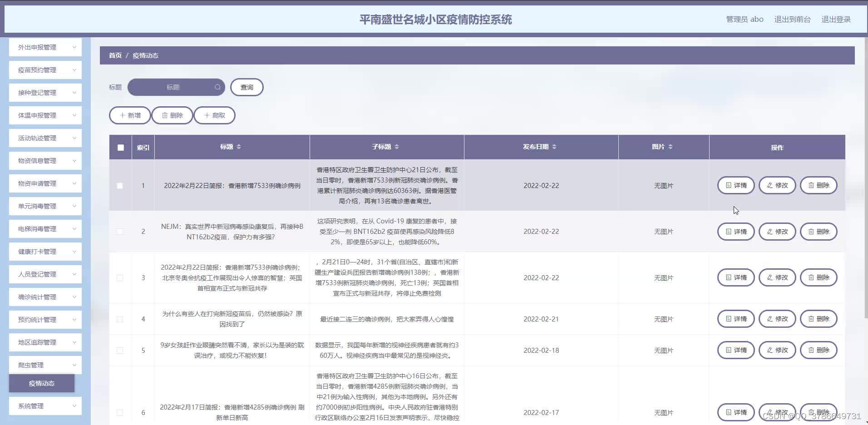Check the checkbox for row 4
This screenshot has height=425, width=868.
tap(120, 319)
